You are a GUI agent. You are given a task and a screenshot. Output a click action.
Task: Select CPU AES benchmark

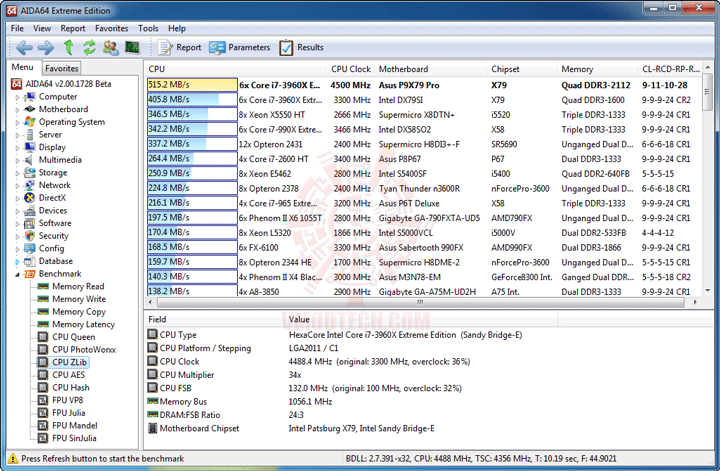68,375
